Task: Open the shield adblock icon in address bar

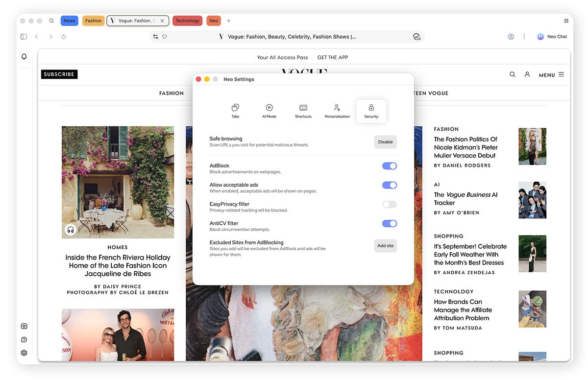Action: [416, 37]
